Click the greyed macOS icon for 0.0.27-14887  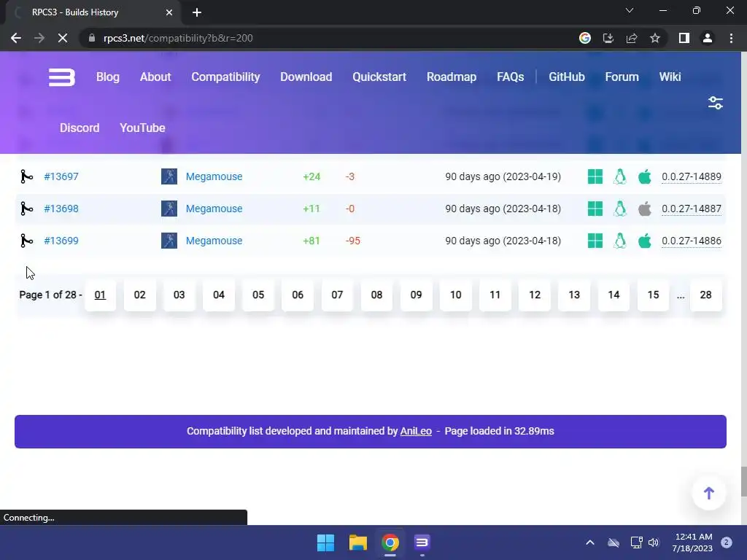point(645,209)
